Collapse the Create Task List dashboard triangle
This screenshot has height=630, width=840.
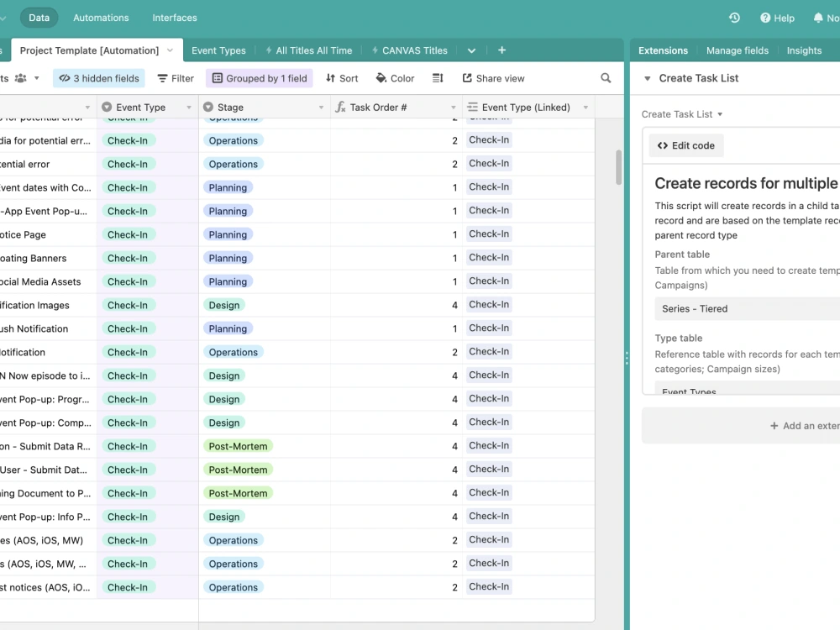pyautogui.click(x=647, y=78)
